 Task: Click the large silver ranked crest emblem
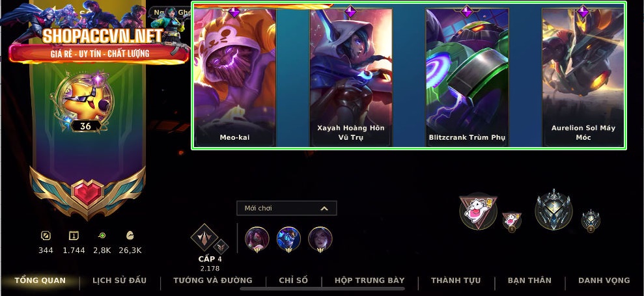[x=553, y=209]
